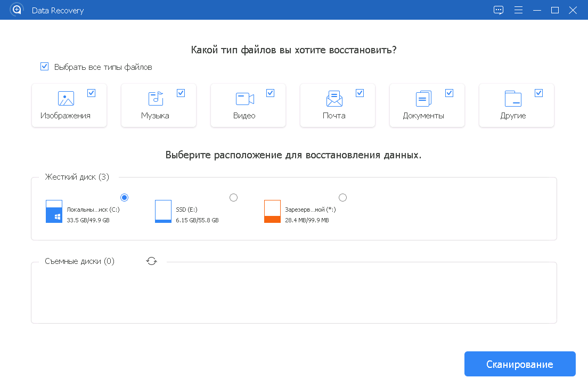
Task: Click the Сканирование button
Action: pos(520,364)
